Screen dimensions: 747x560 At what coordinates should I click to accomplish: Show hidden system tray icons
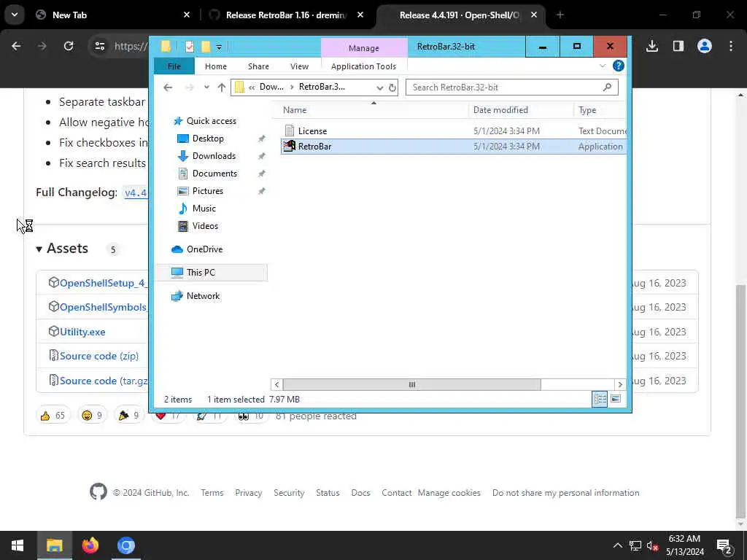[x=617, y=545]
